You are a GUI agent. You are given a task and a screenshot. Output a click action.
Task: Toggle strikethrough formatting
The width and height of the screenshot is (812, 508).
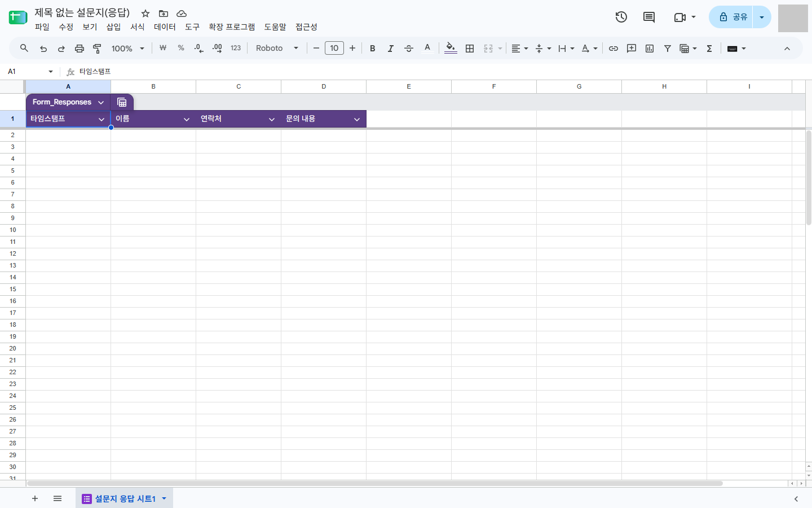tap(409, 49)
